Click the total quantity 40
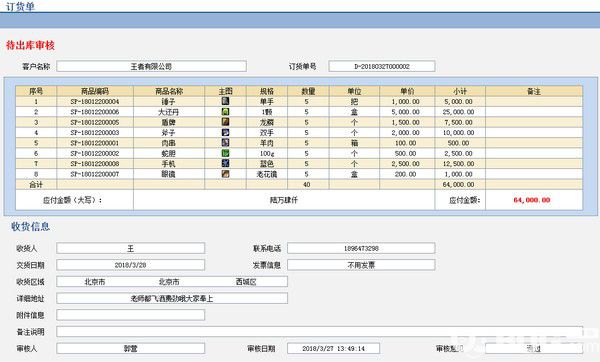Image resolution: width=600 pixels, height=362 pixels. point(307,184)
